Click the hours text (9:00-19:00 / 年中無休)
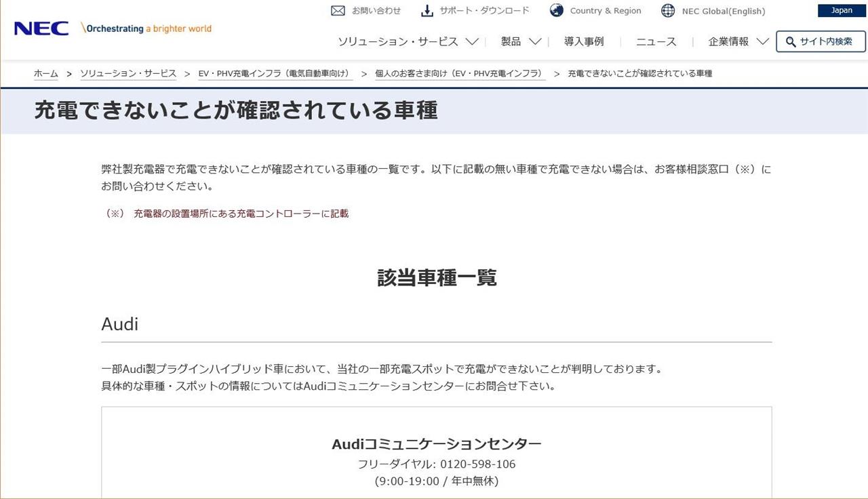The height and width of the screenshot is (499, 868). click(x=437, y=481)
